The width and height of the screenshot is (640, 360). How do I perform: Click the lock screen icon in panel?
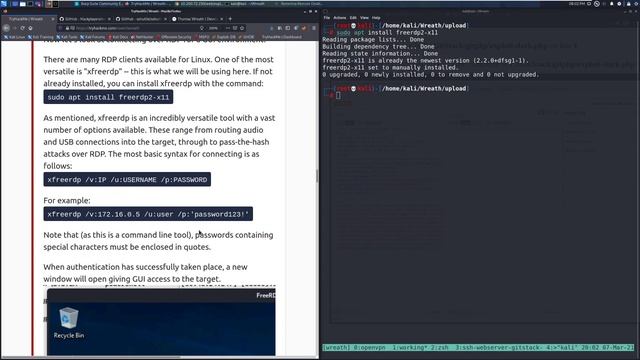[628, 4]
